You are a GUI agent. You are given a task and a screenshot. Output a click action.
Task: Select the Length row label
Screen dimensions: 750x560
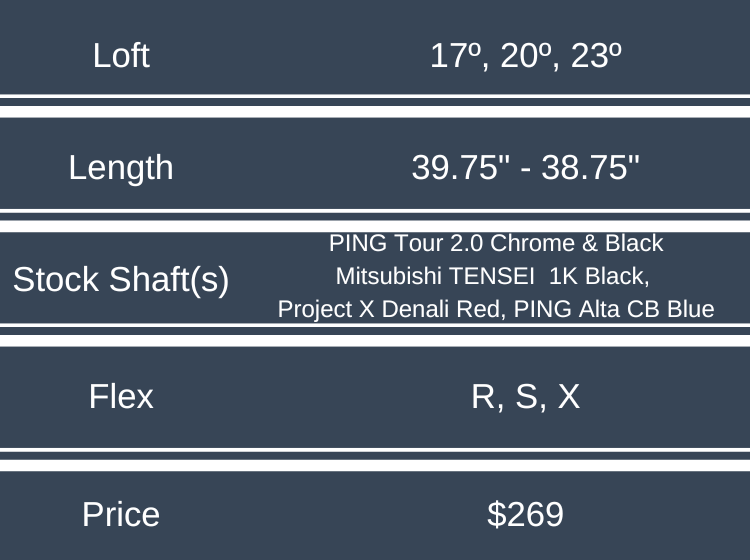tap(121, 167)
